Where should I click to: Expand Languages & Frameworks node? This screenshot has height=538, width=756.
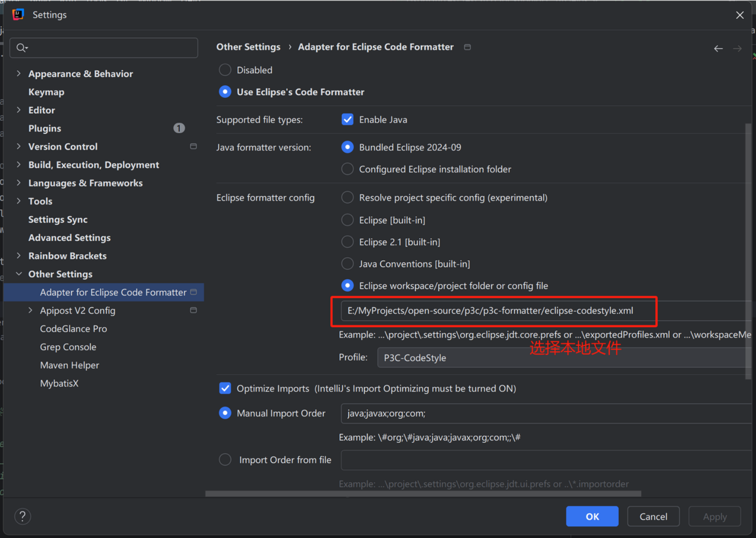(x=19, y=182)
